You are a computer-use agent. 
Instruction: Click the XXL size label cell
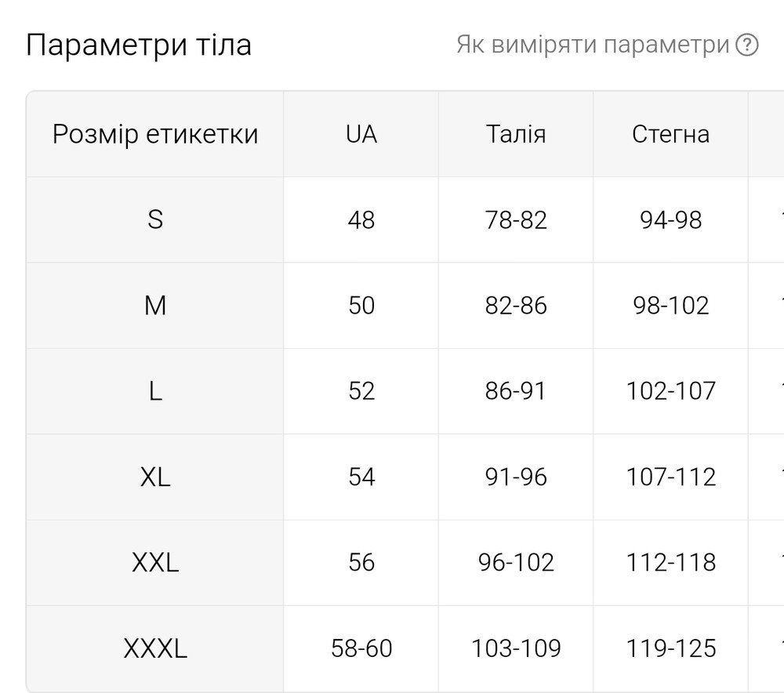[x=155, y=562]
